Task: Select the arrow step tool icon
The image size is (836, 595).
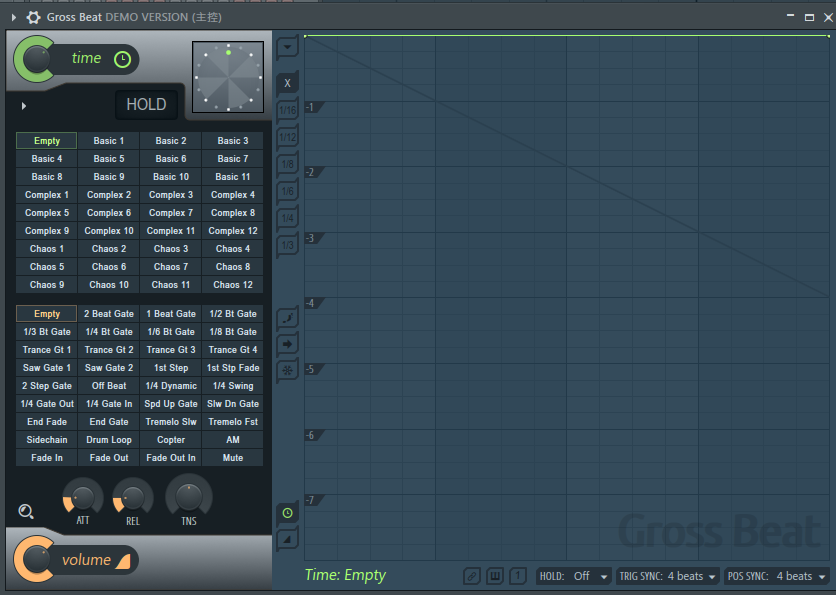Action: point(287,343)
